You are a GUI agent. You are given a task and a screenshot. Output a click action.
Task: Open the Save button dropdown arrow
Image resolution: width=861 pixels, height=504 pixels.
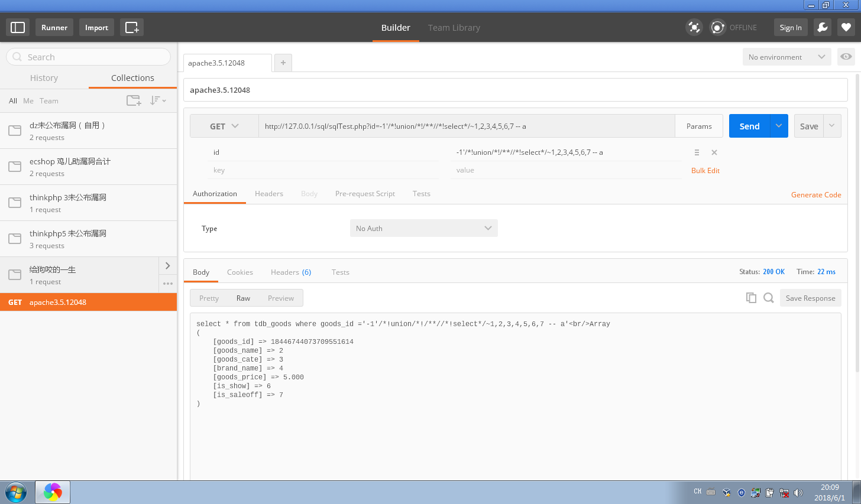click(832, 126)
